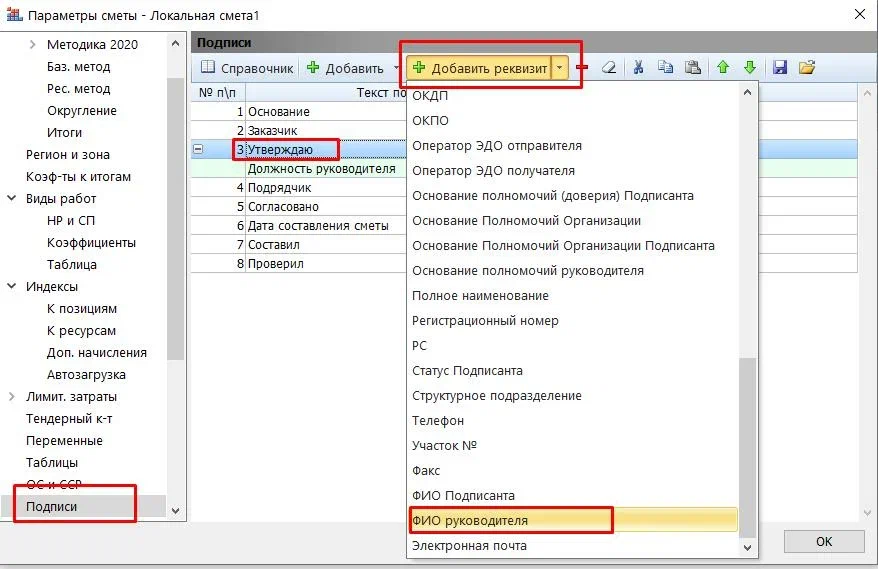Image resolution: width=878 pixels, height=569 pixels.
Task: Select the Согласовано row
Action: pyautogui.click(x=299, y=207)
